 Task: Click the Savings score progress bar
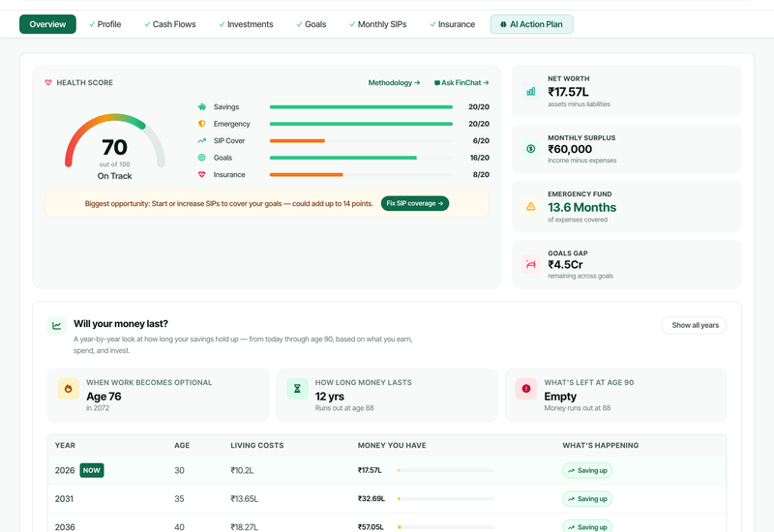[x=361, y=106]
